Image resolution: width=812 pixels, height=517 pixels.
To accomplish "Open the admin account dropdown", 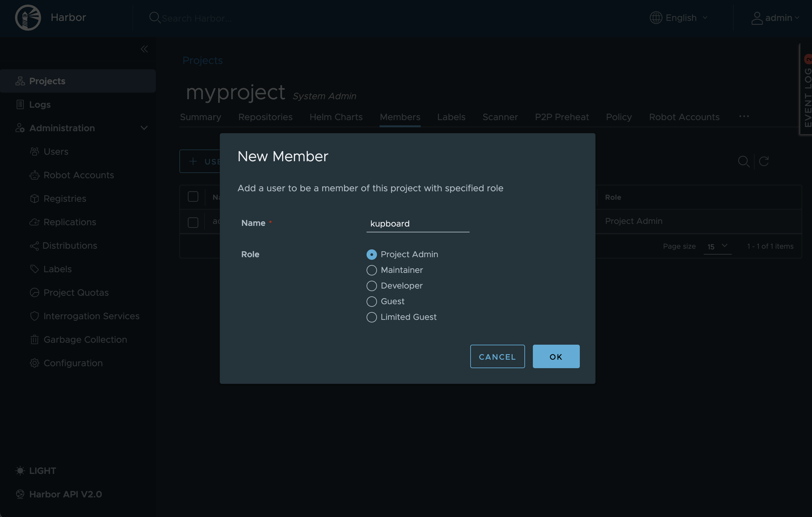I will [x=775, y=18].
